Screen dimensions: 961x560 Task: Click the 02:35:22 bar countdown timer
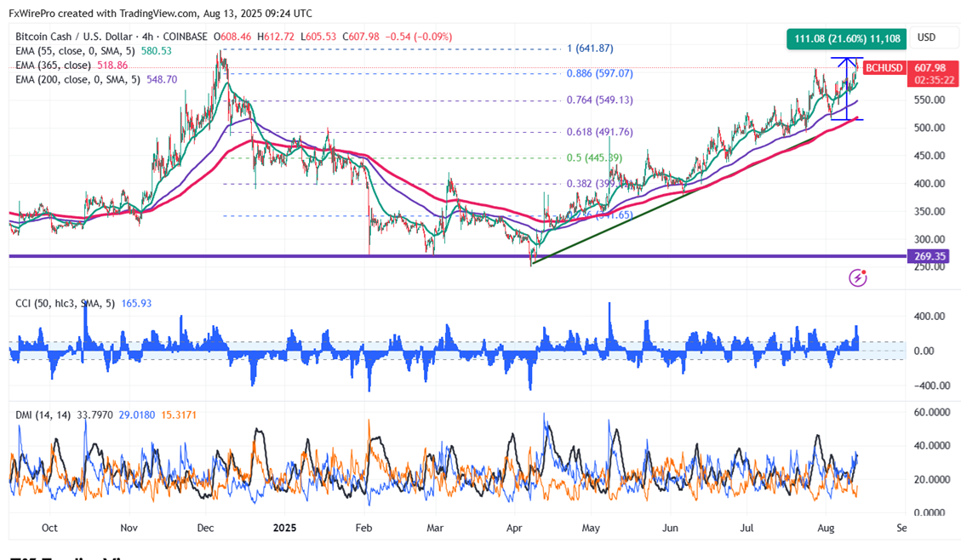point(934,80)
